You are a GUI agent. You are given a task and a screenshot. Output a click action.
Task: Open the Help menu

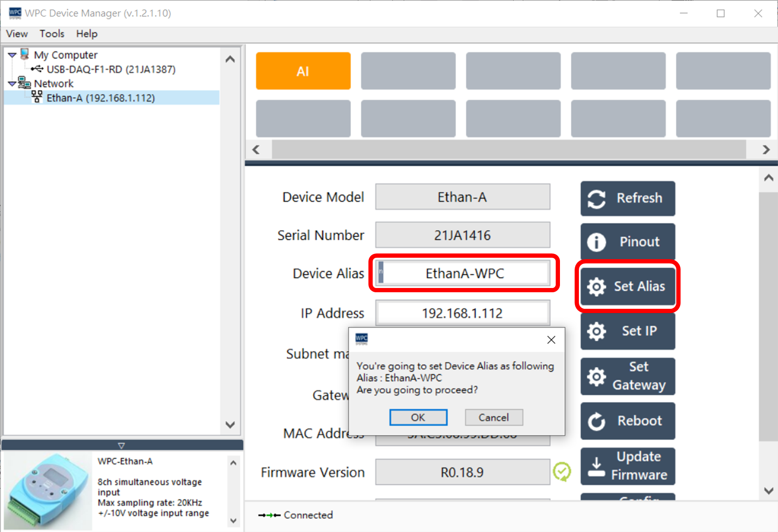(x=87, y=34)
